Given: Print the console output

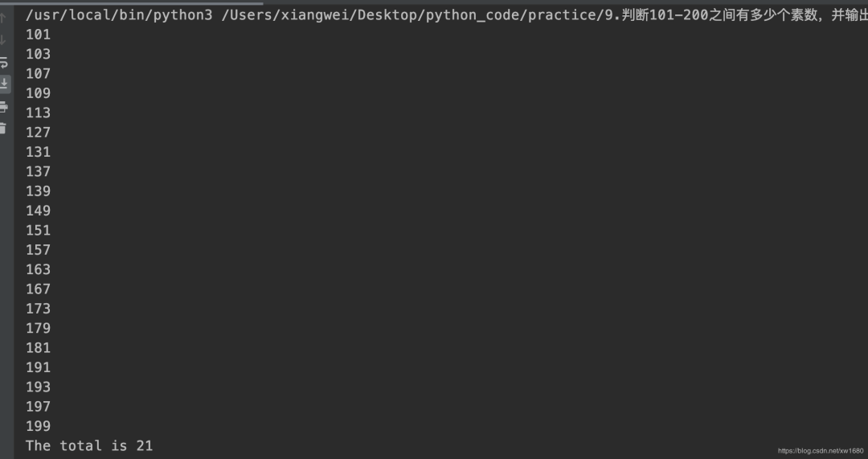Looking at the screenshot, I should 4,106.
